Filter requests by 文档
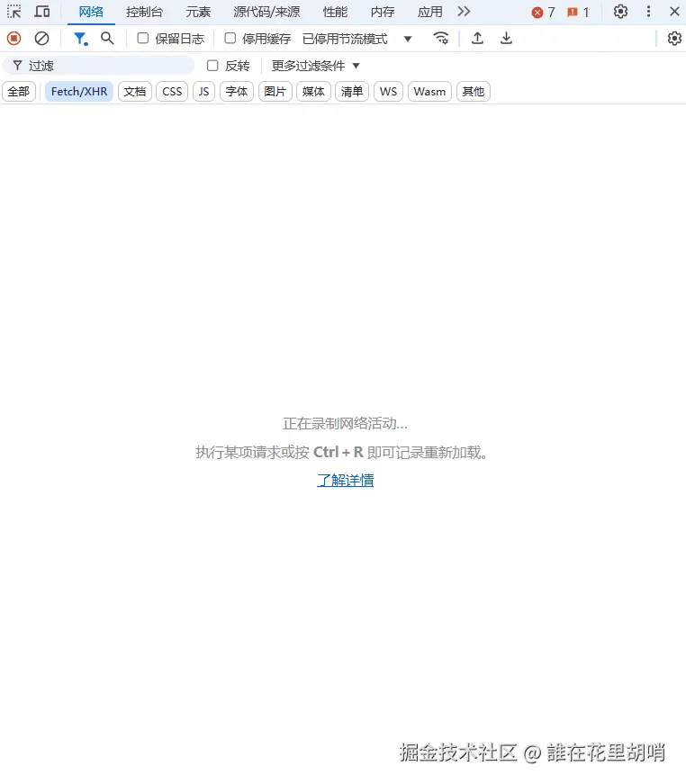686x784 pixels. click(x=135, y=92)
